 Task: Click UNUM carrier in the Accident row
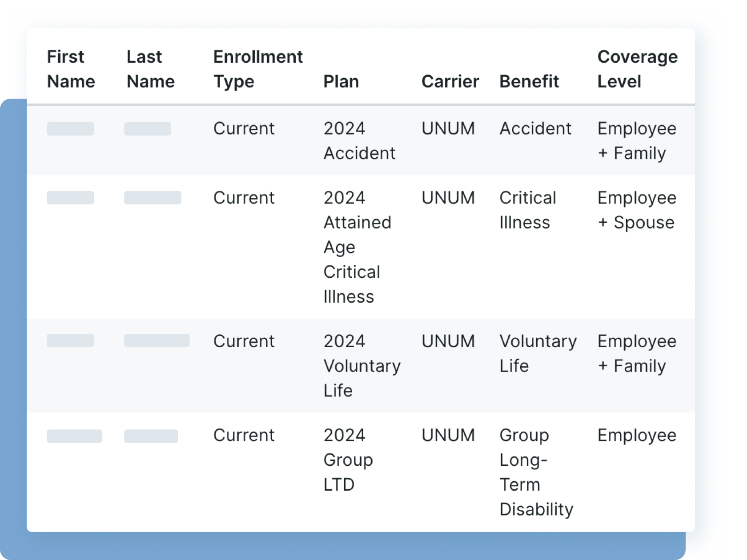[x=448, y=129]
